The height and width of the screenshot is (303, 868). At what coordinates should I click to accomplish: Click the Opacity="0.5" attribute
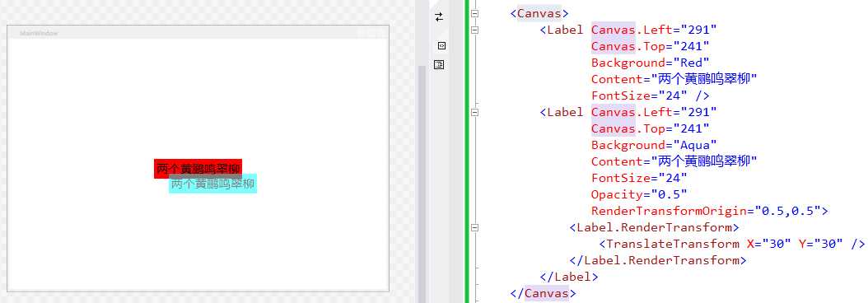[x=639, y=194]
